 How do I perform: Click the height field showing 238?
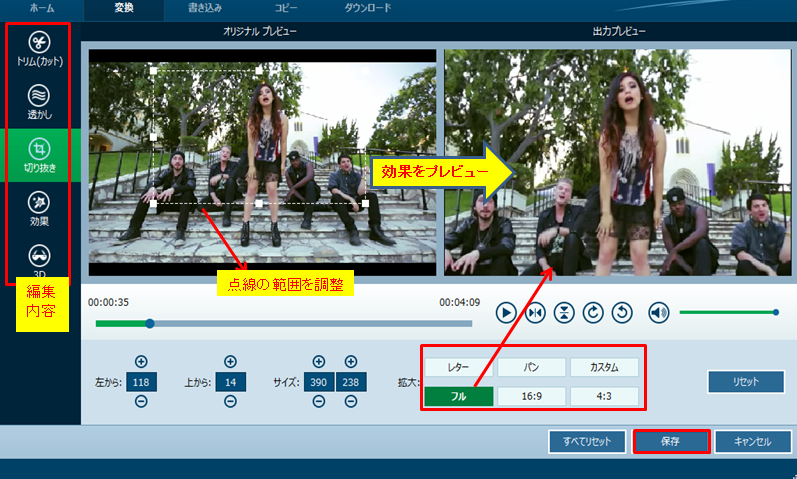[x=351, y=382]
